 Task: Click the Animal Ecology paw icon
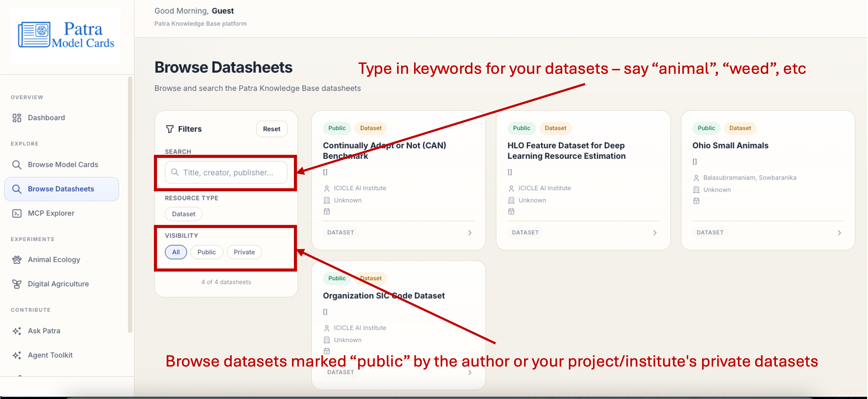tap(17, 260)
